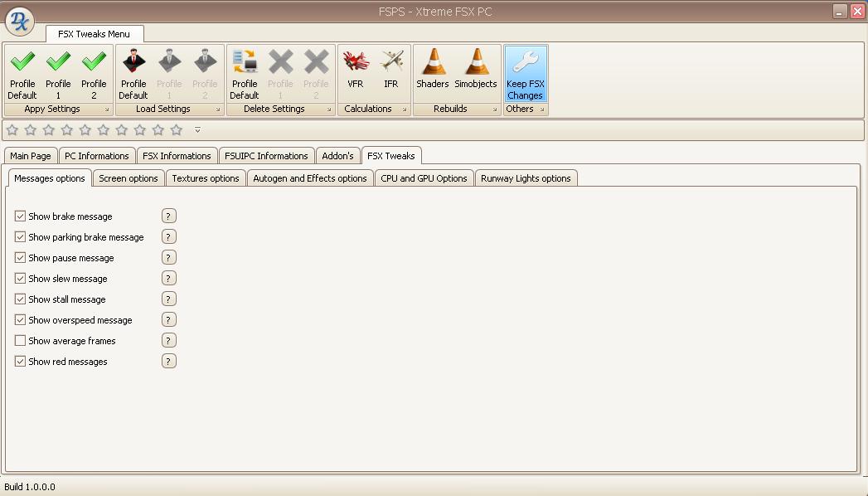
Task: Open the FSX Tweaks Menu ribbon tab
Action: click(x=95, y=34)
